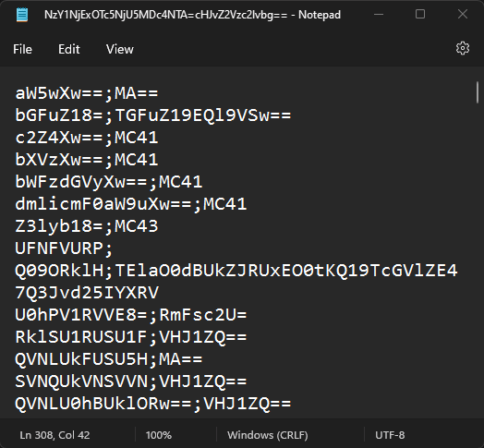Close the Notepad window

tap(463, 14)
